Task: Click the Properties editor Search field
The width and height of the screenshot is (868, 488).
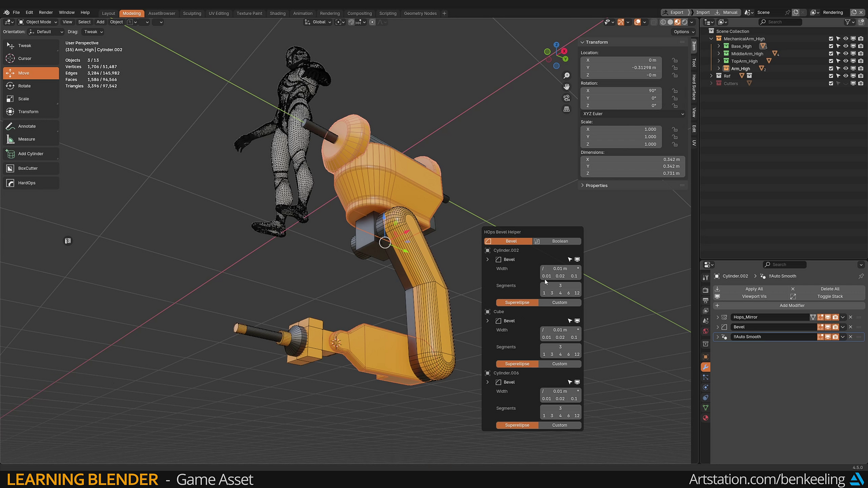Action: click(x=785, y=265)
